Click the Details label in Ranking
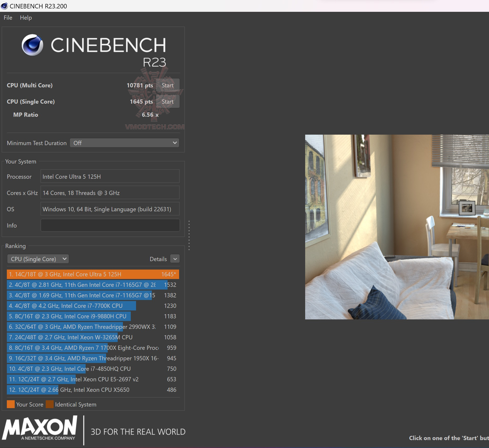 click(x=158, y=259)
